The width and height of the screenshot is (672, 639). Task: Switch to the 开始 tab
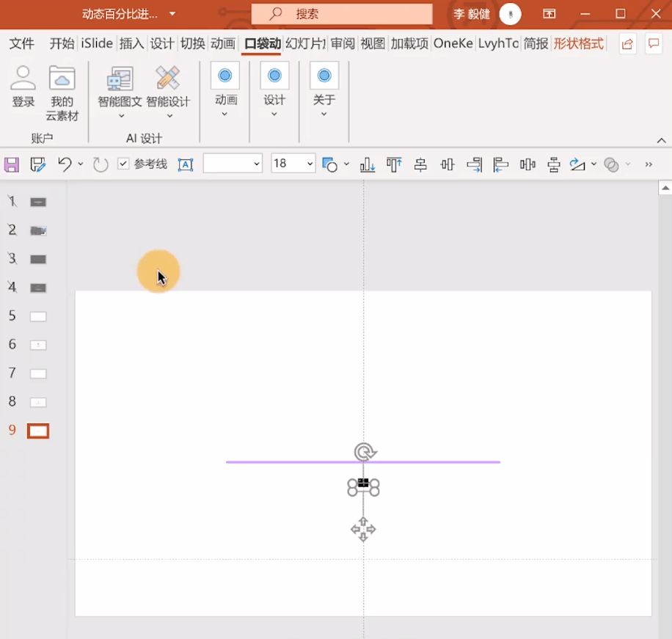pyautogui.click(x=62, y=43)
